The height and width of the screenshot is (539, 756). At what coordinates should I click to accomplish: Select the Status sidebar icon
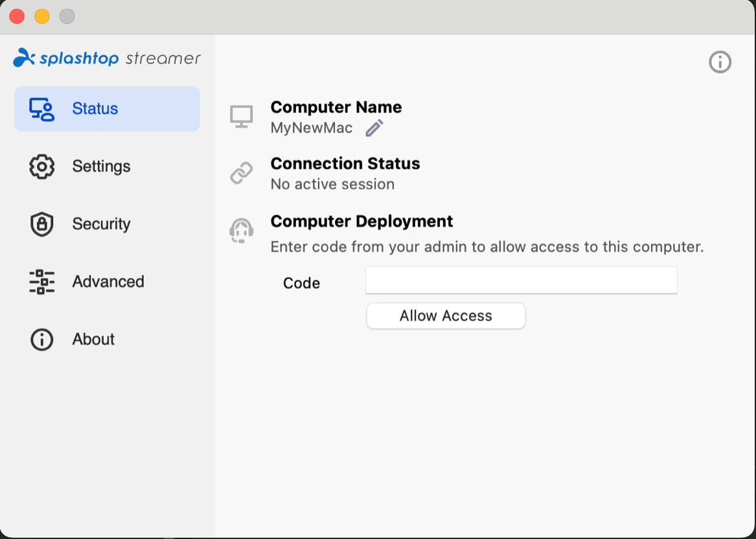pyautogui.click(x=41, y=108)
